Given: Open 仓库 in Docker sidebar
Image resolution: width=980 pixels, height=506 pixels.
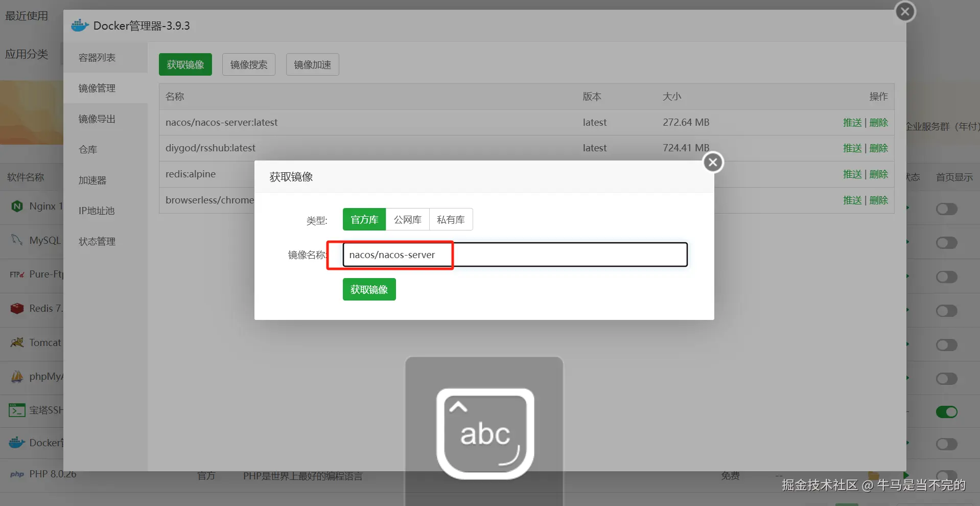Looking at the screenshot, I should (105, 149).
